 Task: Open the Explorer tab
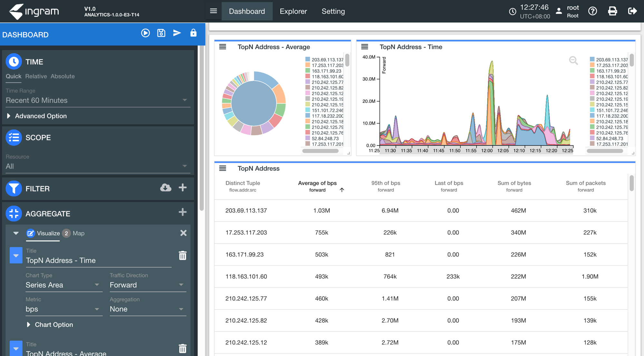click(293, 11)
